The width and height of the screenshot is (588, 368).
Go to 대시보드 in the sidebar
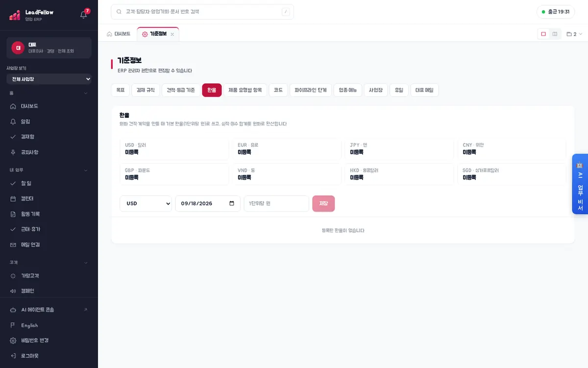click(x=49, y=106)
